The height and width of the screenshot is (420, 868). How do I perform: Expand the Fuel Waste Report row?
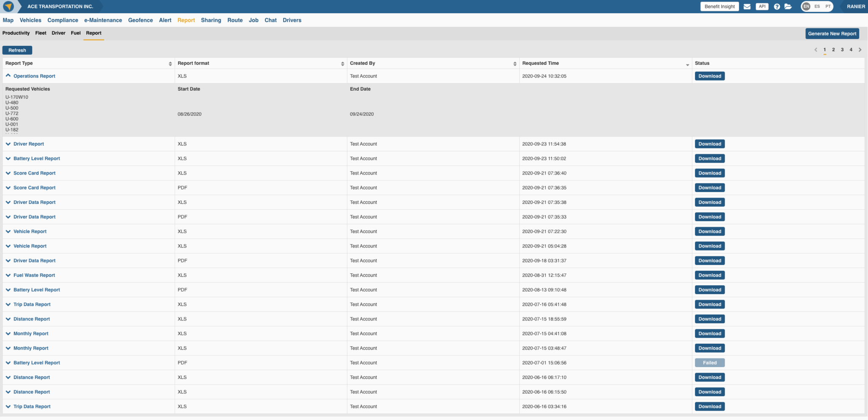[8, 275]
